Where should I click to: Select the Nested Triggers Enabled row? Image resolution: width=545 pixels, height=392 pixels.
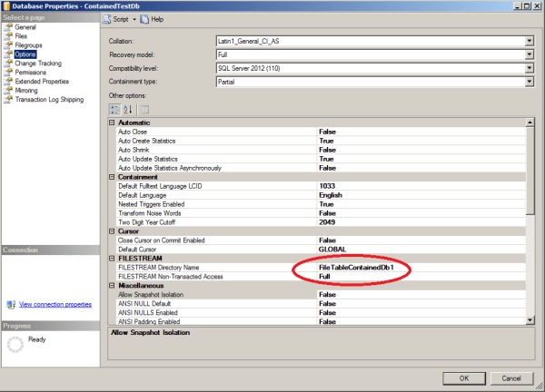coord(321,204)
